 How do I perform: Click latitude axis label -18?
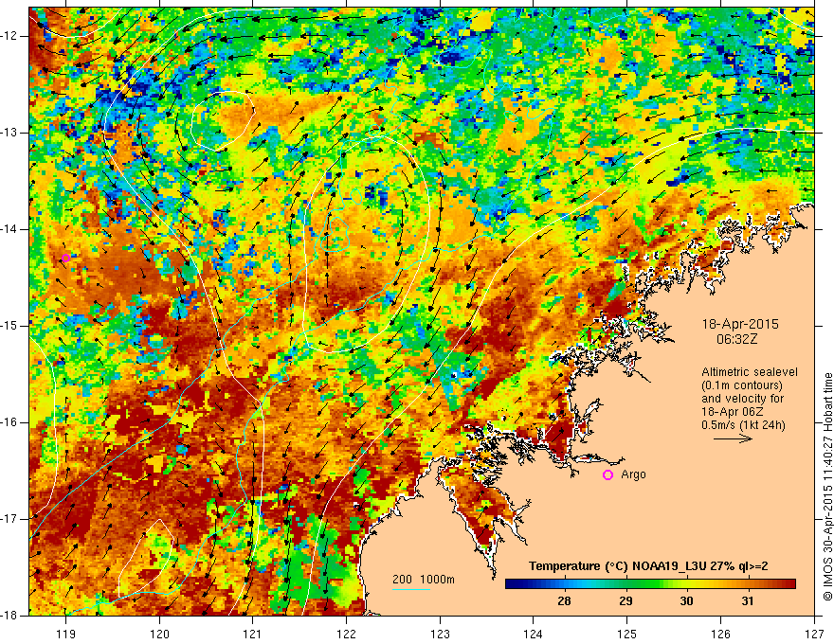click(10, 616)
